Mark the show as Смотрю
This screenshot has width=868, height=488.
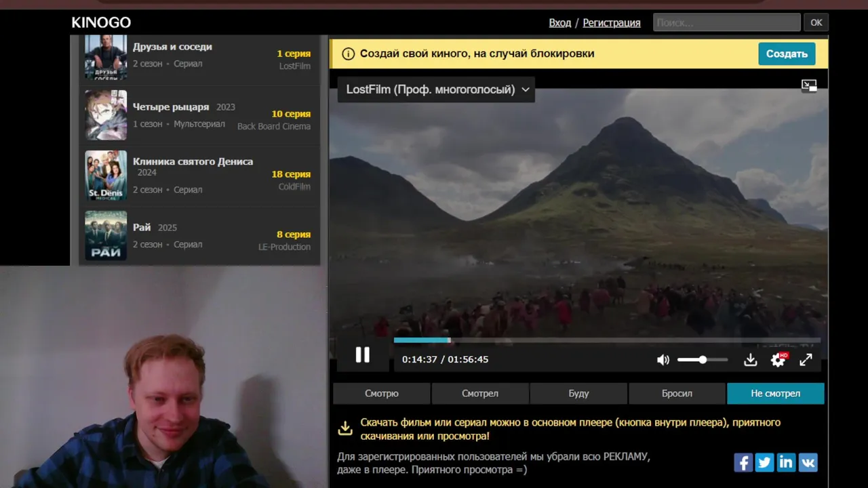(x=382, y=393)
